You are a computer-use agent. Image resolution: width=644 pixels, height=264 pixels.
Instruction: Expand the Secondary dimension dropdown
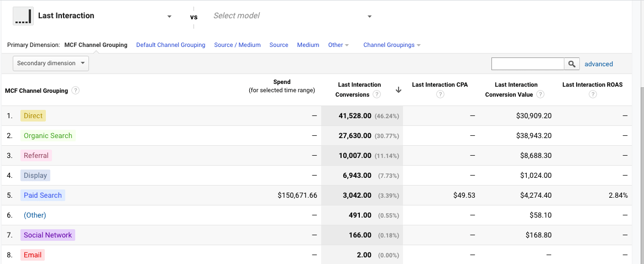click(50, 64)
